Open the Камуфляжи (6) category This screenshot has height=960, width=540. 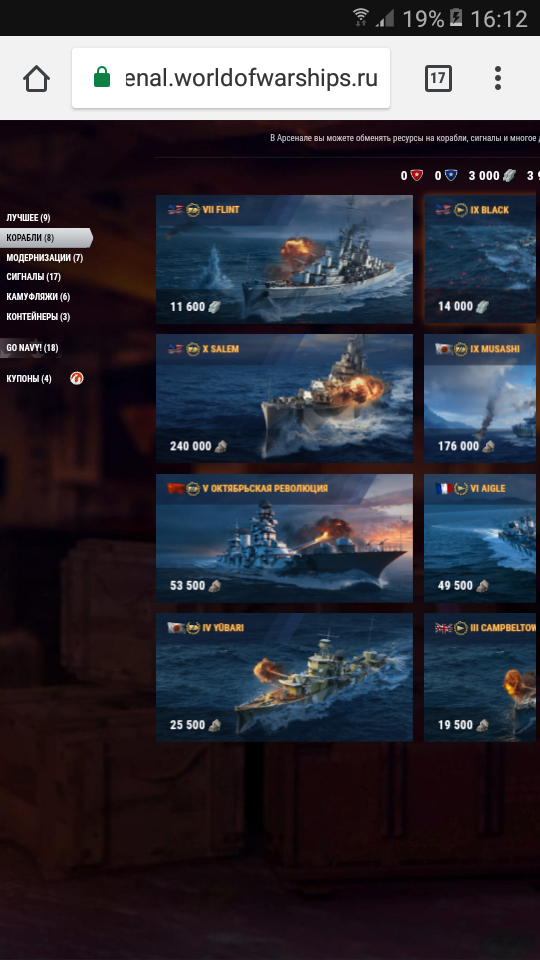pos(38,296)
